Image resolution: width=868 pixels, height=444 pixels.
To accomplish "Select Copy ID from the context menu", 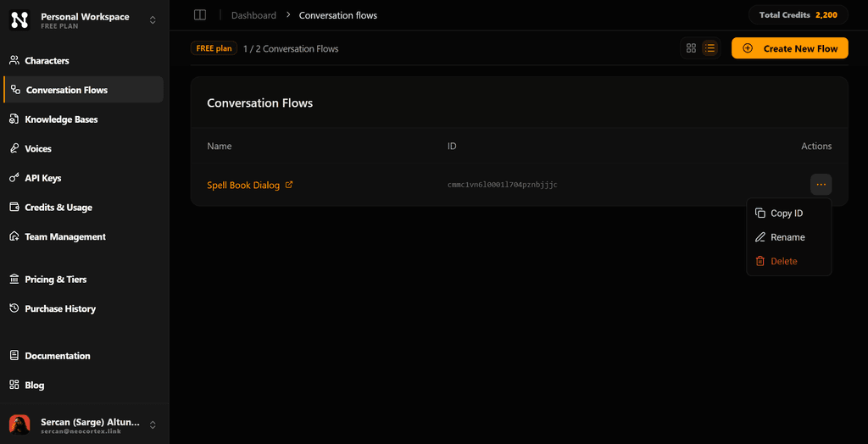I will [x=787, y=214].
